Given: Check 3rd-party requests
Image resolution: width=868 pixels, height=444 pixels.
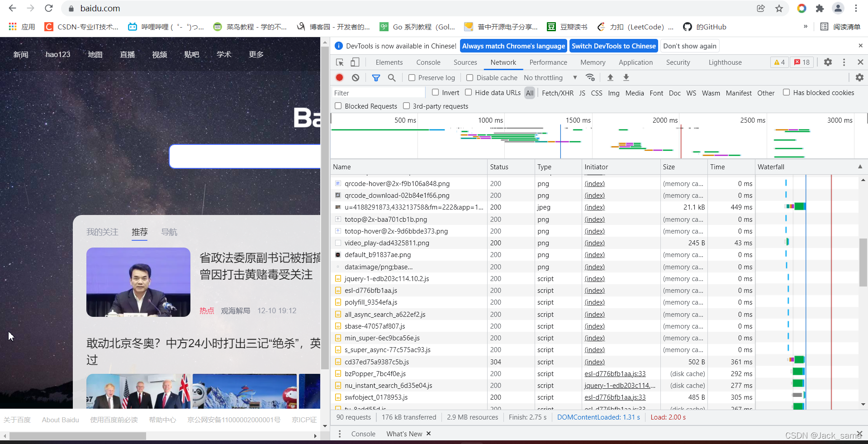Looking at the screenshot, I should [x=406, y=106].
